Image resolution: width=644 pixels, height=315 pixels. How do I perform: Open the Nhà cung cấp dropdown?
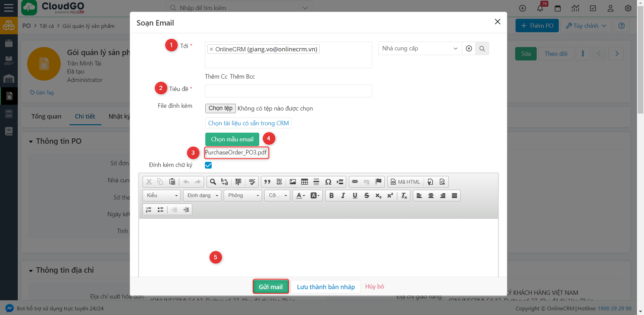420,48
